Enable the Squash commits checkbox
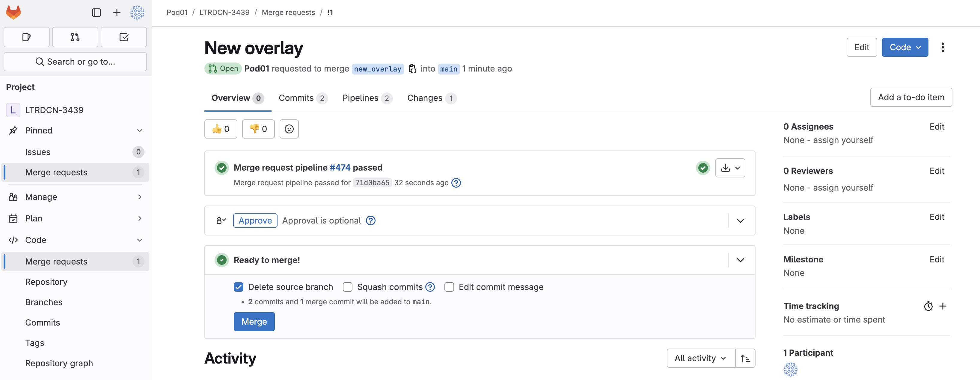 347,287
